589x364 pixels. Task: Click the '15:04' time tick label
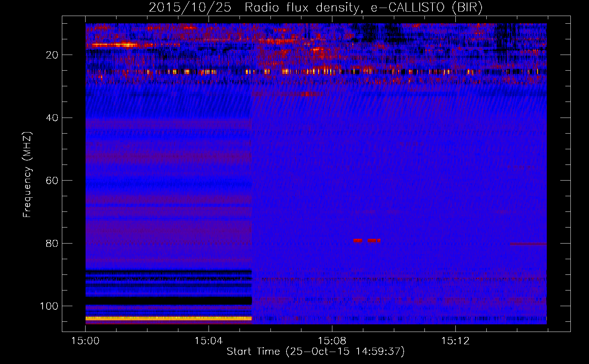coord(209,341)
